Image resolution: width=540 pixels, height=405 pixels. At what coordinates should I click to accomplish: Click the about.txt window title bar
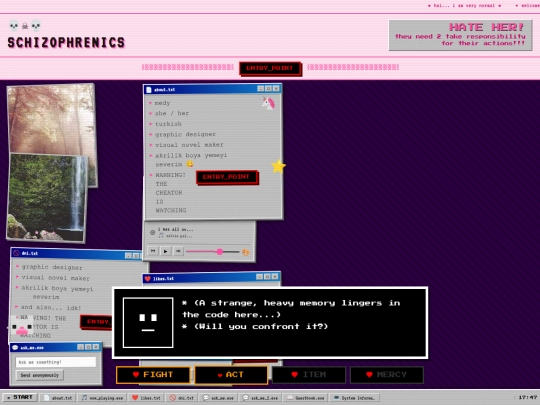213,89
